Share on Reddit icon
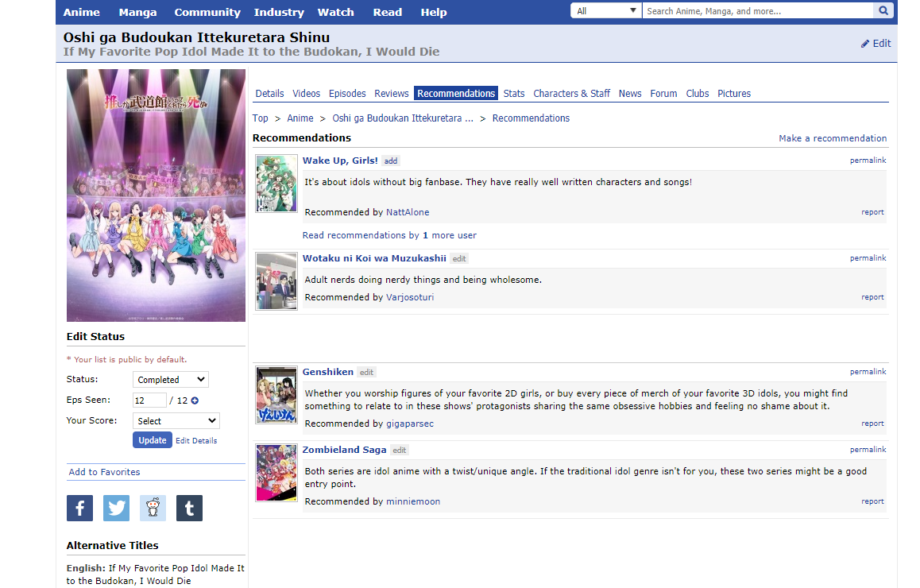This screenshot has height=588, width=920. (x=153, y=508)
